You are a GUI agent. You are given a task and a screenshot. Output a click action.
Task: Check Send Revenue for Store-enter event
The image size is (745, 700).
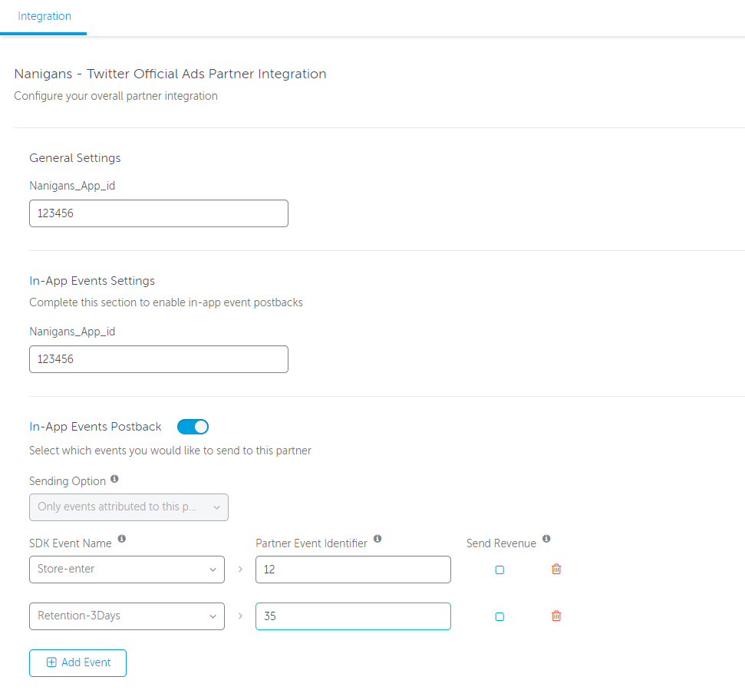pos(499,570)
